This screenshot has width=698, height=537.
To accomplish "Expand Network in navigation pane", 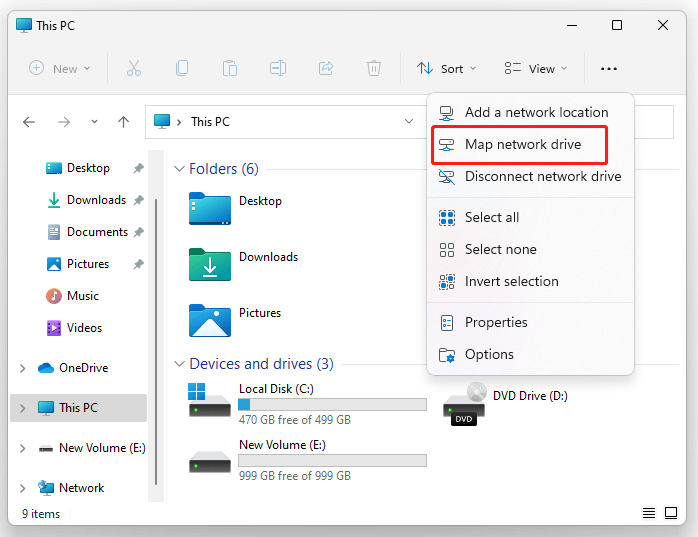I will [x=22, y=488].
